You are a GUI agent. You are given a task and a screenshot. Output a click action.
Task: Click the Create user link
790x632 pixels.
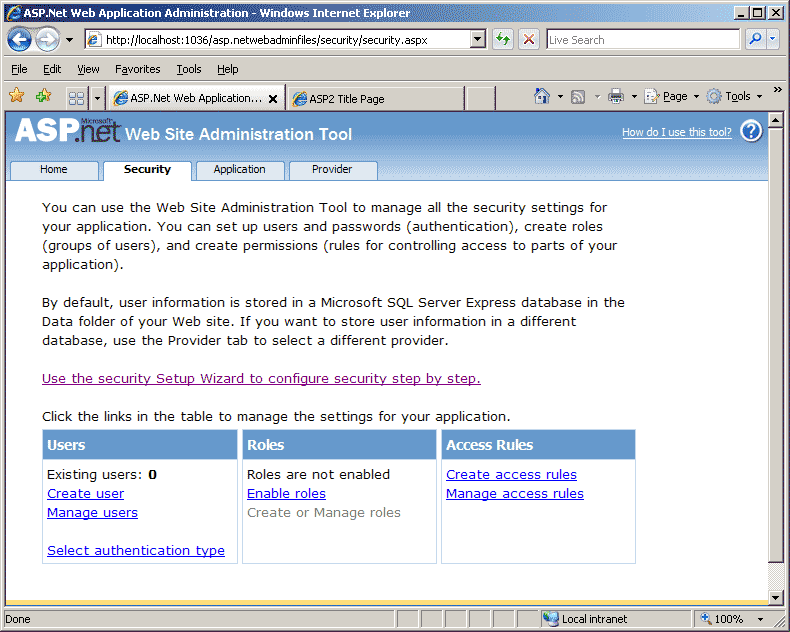(85, 493)
